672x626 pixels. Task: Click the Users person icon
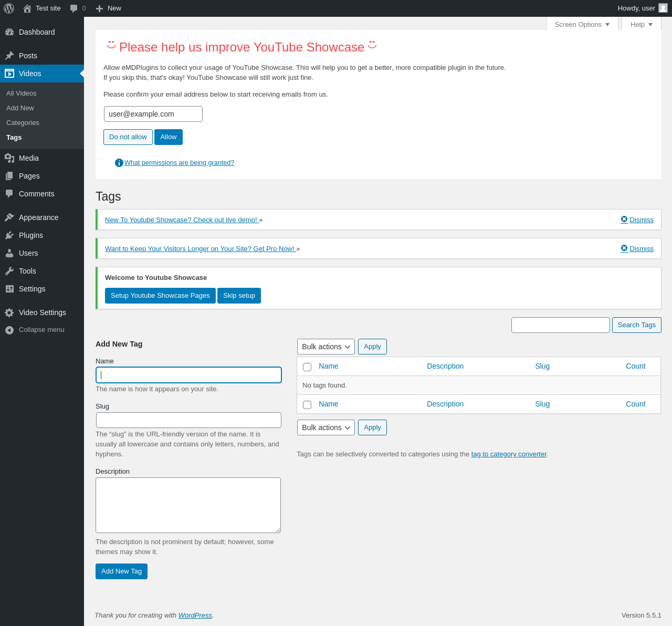click(9, 253)
